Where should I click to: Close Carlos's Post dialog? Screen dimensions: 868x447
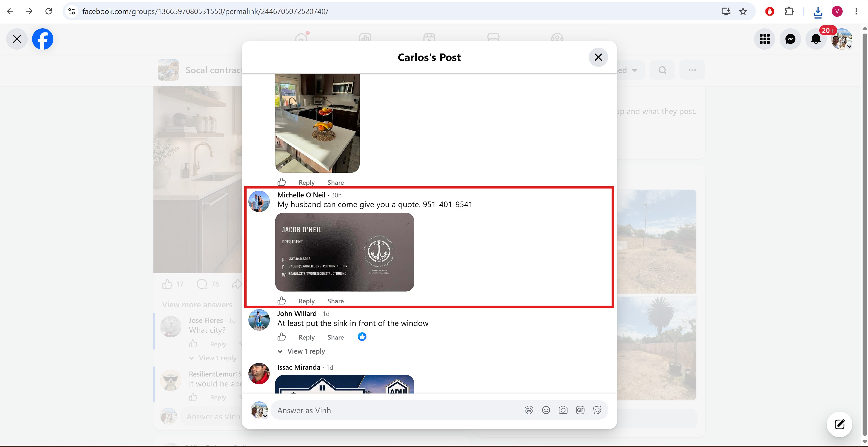[598, 57]
